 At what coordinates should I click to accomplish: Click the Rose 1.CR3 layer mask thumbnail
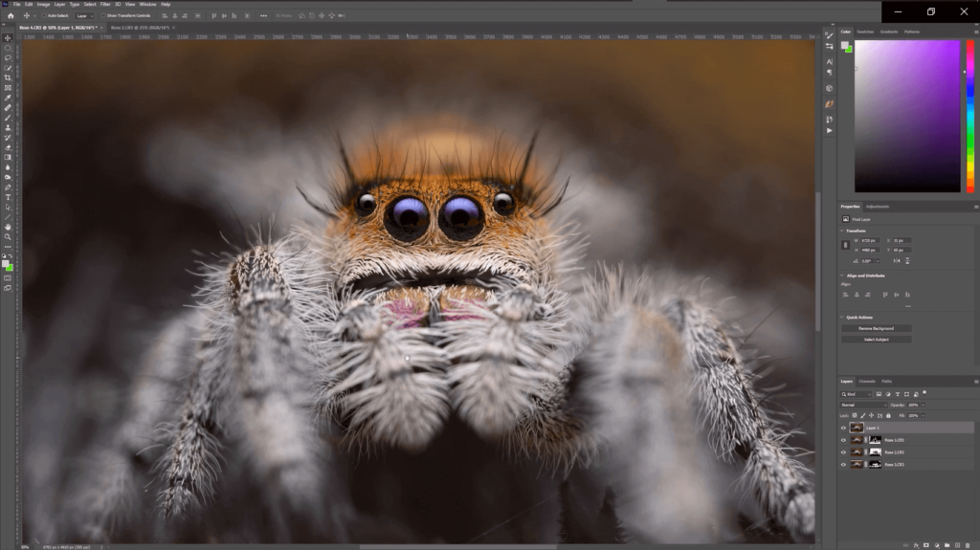tap(875, 440)
